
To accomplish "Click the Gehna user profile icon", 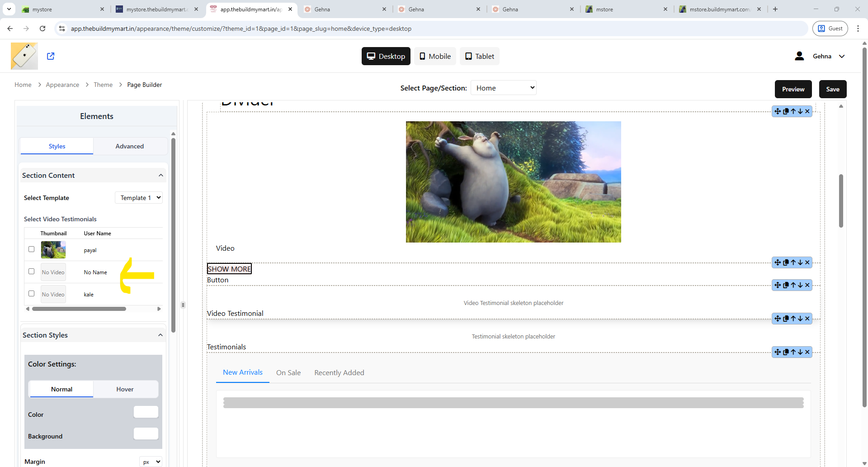I will tap(799, 56).
